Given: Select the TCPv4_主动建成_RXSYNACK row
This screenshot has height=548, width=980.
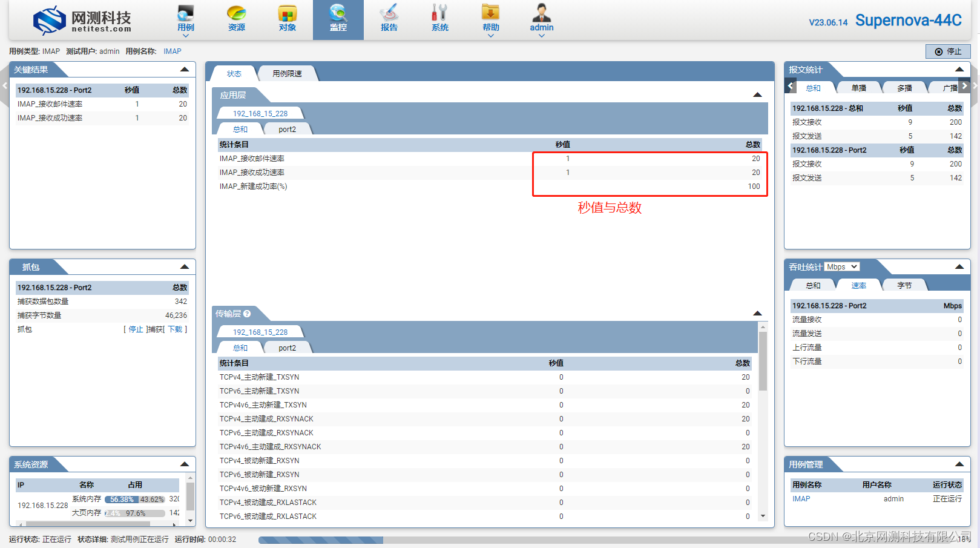Looking at the screenshot, I should (x=484, y=419).
